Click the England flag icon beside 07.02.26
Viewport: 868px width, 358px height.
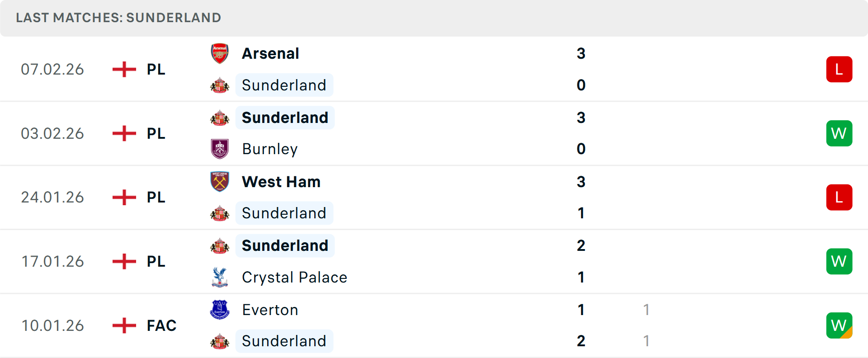click(x=123, y=69)
